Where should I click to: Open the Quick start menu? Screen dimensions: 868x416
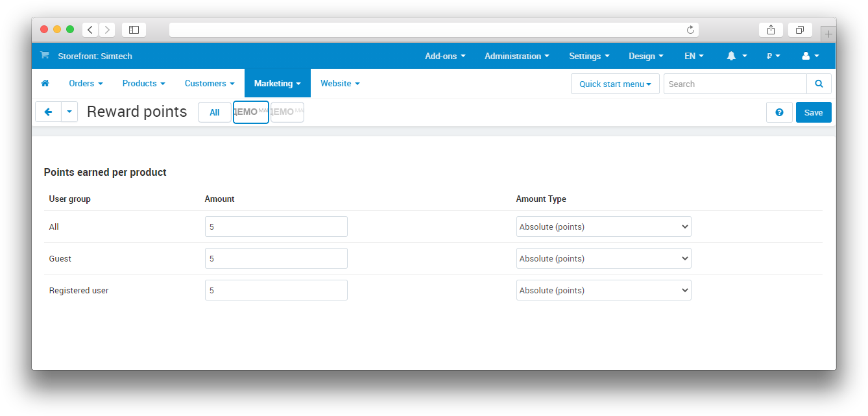pyautogui.click(x=614, y=84)
